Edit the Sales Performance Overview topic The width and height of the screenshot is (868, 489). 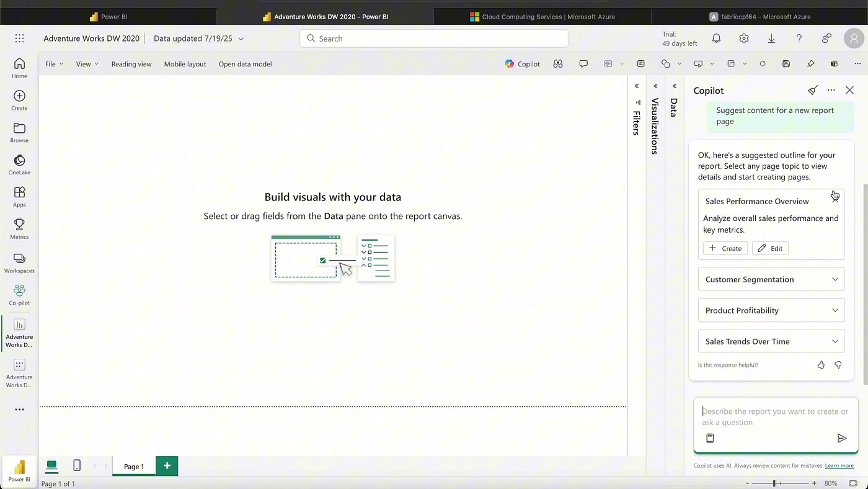tap(771, 248)
